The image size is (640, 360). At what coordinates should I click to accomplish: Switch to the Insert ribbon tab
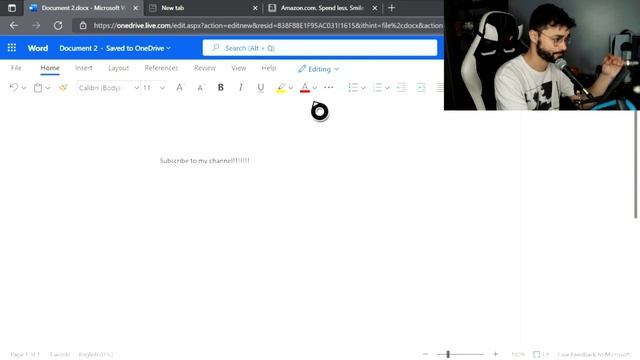click(x=84, y=68)
